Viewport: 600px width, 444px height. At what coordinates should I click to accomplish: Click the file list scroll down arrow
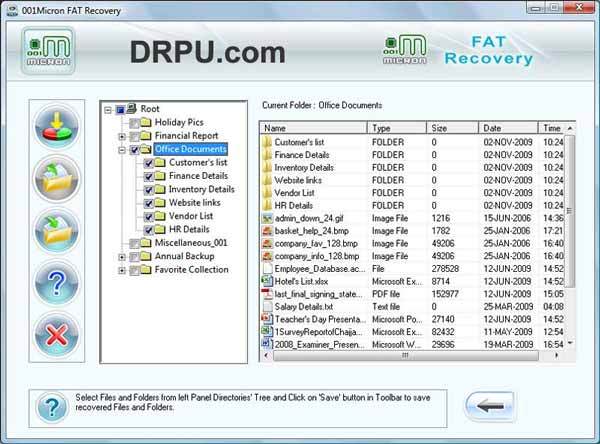point(570,343)
